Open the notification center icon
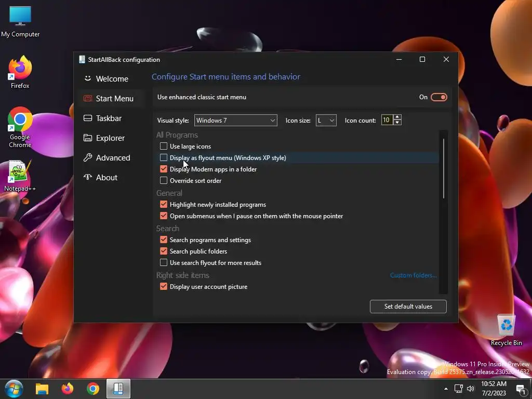 pyautogui.click(x=521, y=390)
